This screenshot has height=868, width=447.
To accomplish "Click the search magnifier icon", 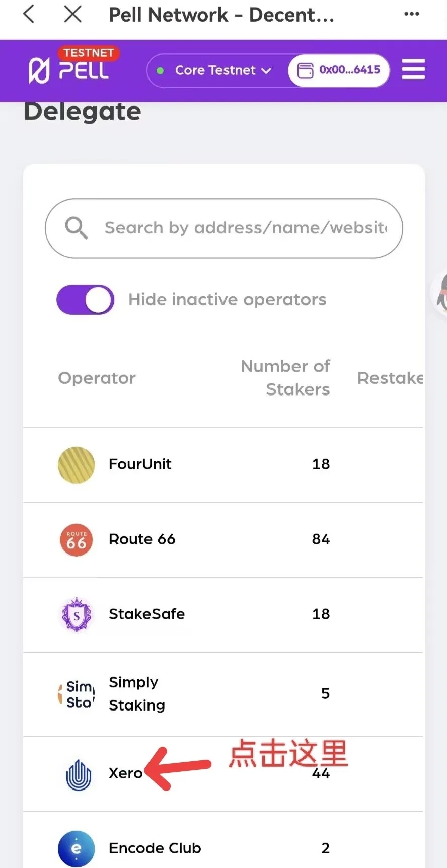I will [76, 228].
